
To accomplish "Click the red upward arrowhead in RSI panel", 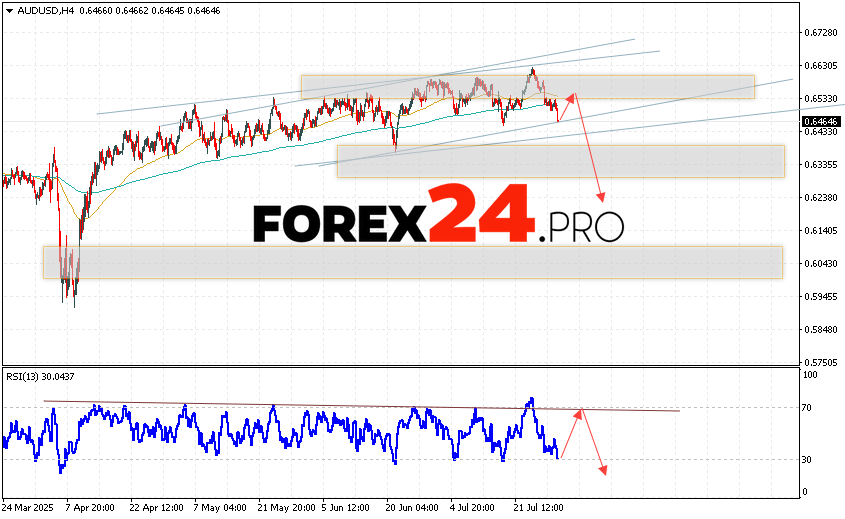I will click(578, 411).
